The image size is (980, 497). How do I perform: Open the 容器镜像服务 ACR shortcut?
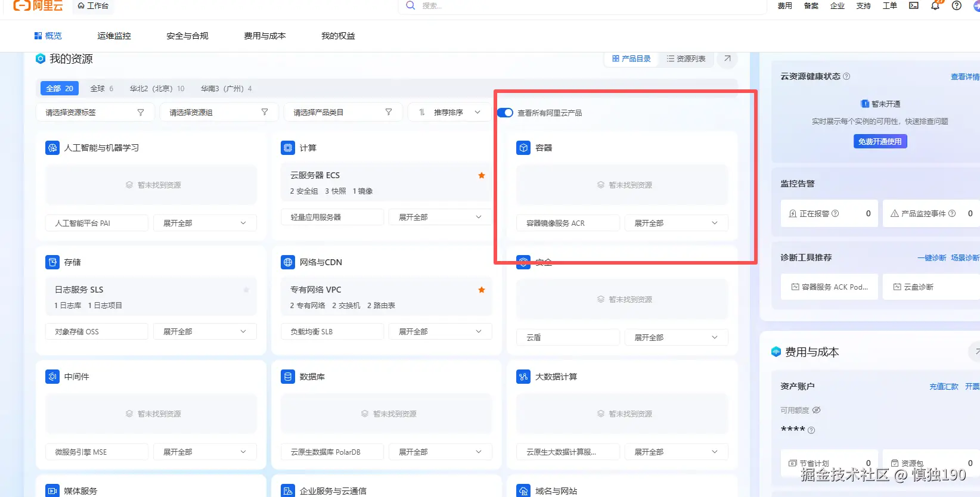[568, 223]
